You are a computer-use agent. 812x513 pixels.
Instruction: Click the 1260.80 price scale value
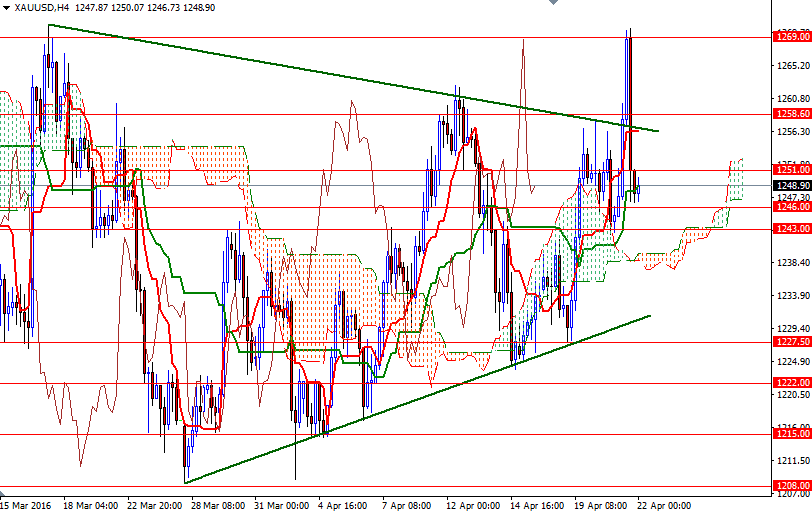[x=793, y=98]
